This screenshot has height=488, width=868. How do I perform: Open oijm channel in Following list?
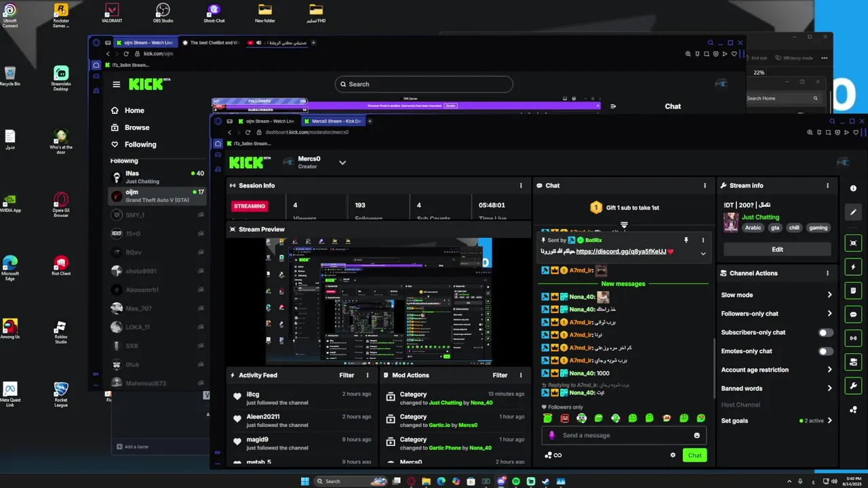tap(157, 196)
